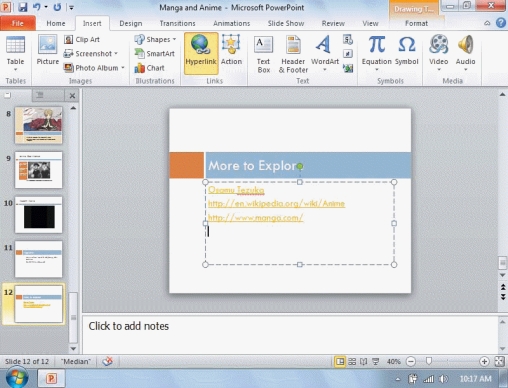
Task: Insert Object icon in Text group
Action: pos(348,68)
